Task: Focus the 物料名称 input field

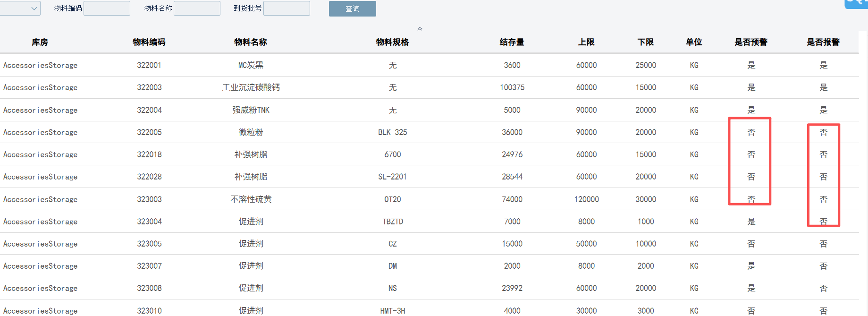Action: coord(197,8)
